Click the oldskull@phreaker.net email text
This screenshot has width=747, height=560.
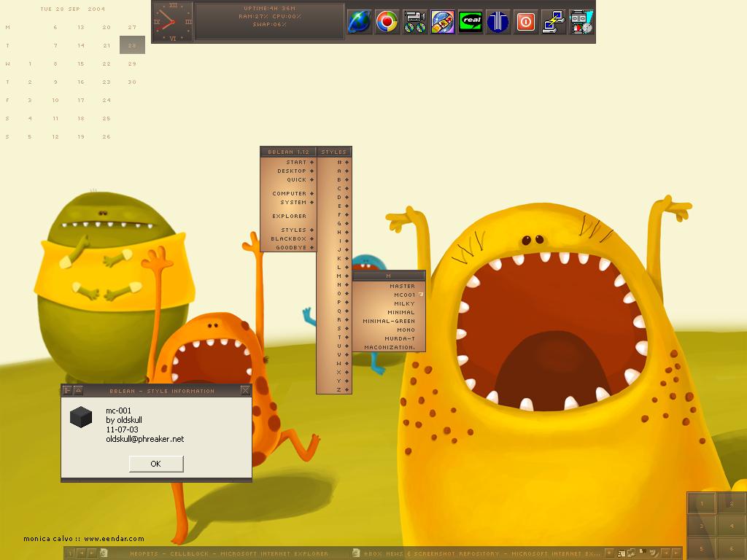point(145,439)
